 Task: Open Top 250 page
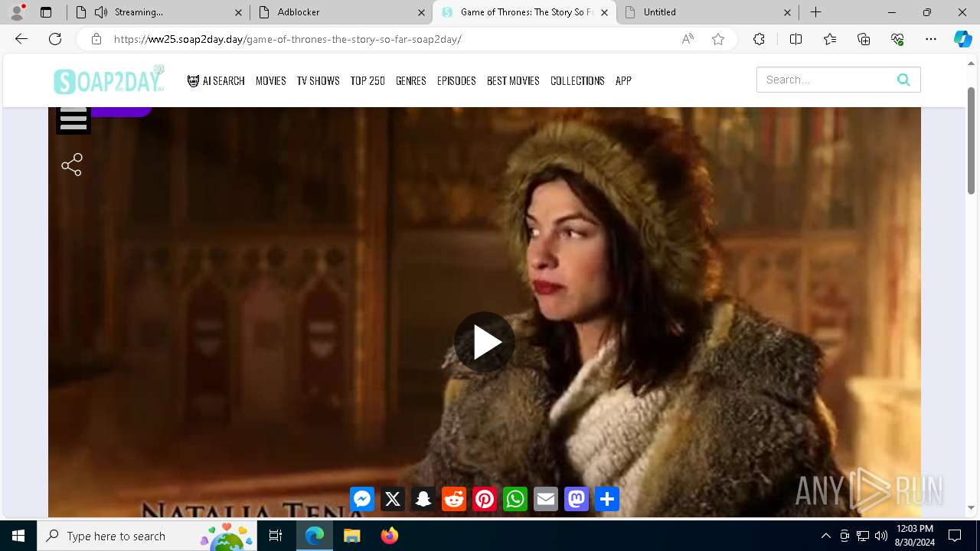tap(367, 80)
